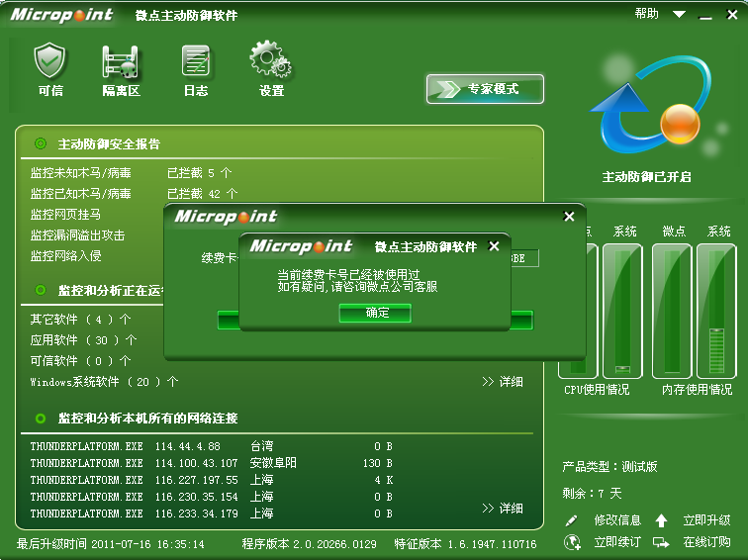Click the up-arrow icon beside 立即升级
748x560 pixels.
click(x=661, y=520)
